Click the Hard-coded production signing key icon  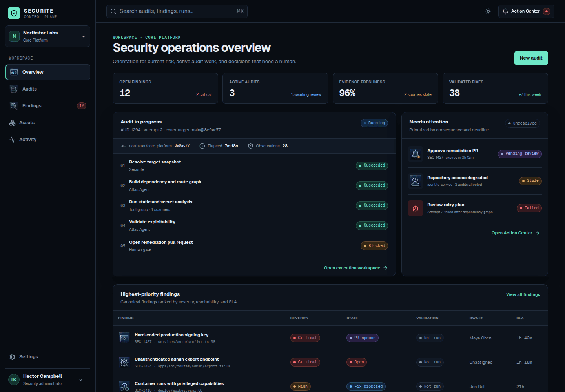pyautogui.click(x=124, y=338)
